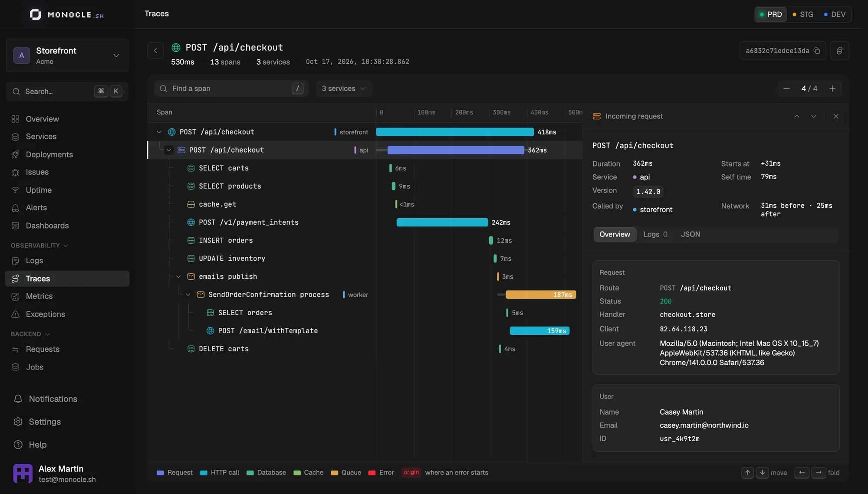
Task: Open the Exceptions page
Action: (67, 314)
